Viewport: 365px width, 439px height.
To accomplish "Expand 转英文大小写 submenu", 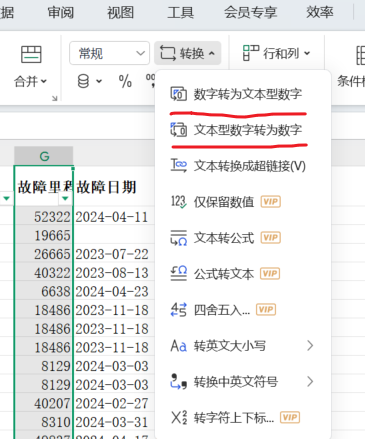I will tap(243, 346).
